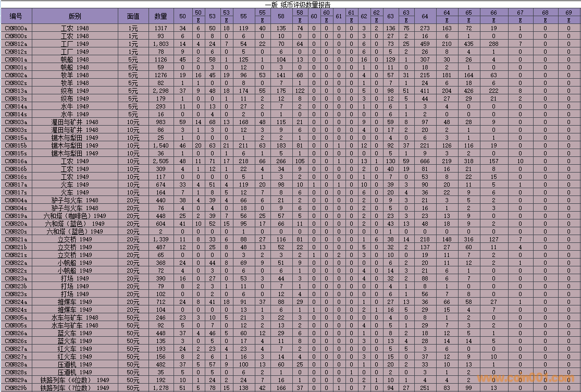Click 小帆船 1949 in the CHN822s row
The height and width of the screenshot is (392, 581).
75,271
